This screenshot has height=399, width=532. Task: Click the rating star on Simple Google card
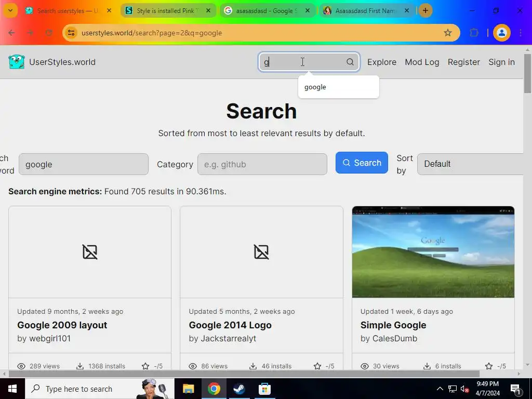coord(489,366)
